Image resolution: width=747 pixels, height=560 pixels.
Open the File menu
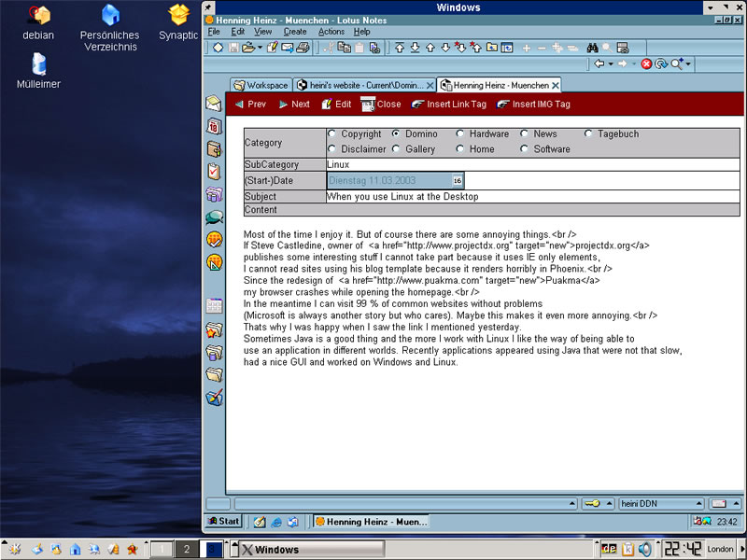[x=214, y=32]
